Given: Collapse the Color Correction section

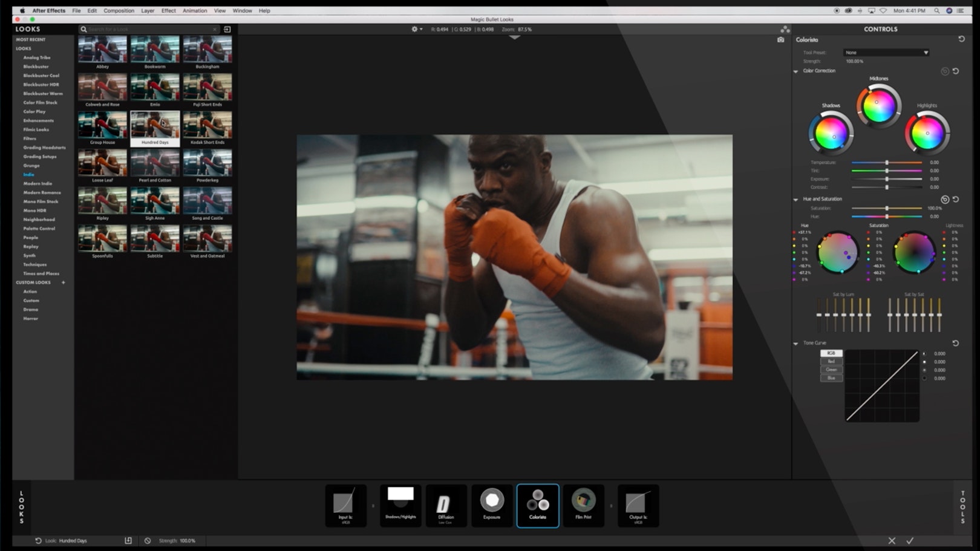Looking at the screenshot, I should (795, 71).
